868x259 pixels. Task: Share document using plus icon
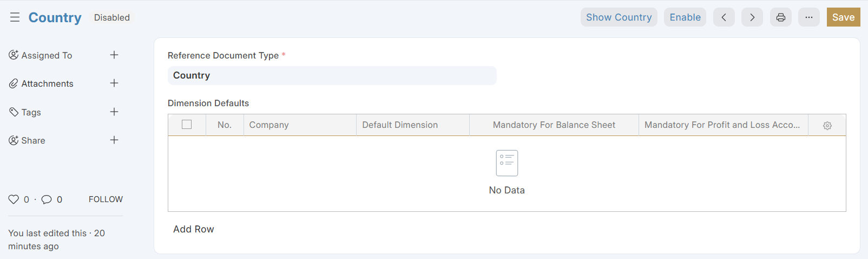click(114, 140)
